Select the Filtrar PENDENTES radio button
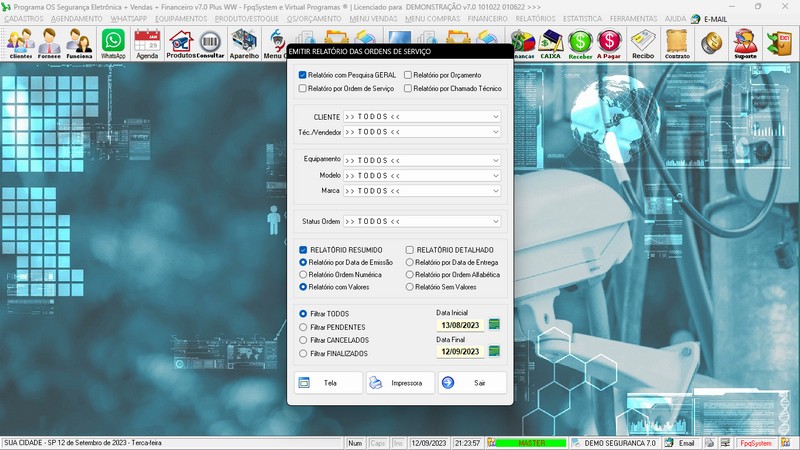The width and height of the screenshot is (800, 450). click(x=304, y=327)
